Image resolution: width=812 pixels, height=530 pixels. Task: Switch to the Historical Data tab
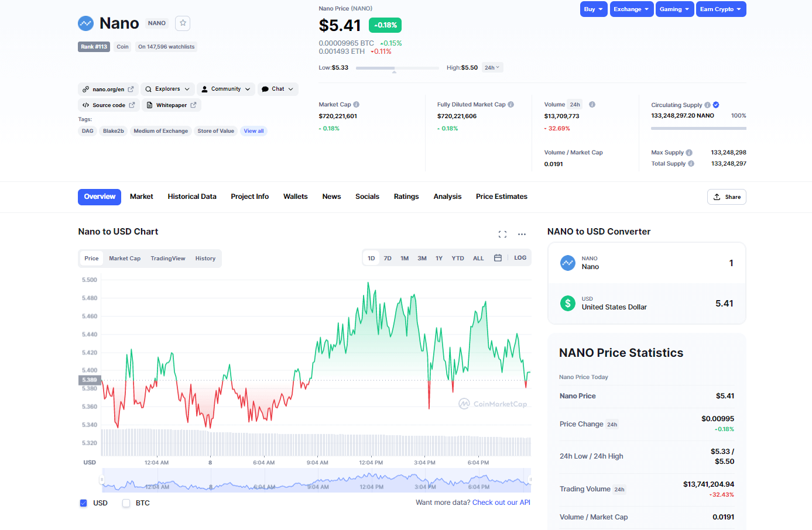[x=192, y=197]
